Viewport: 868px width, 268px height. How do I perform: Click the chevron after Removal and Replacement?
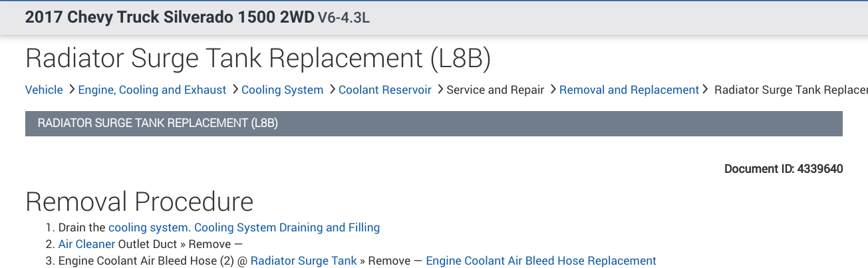(706, 89)
